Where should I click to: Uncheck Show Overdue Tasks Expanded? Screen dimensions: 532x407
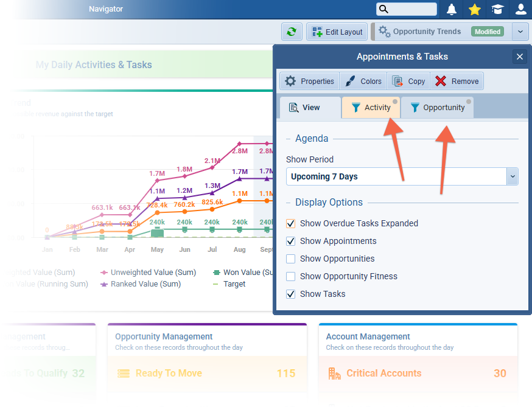[x=291, y=223]
